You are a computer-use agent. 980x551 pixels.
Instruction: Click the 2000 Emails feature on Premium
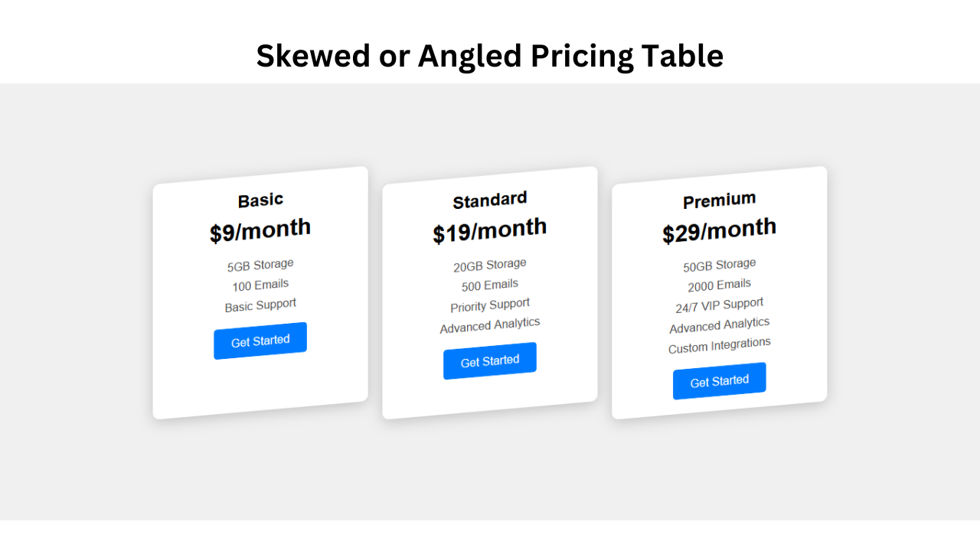[x=719, y=283]
